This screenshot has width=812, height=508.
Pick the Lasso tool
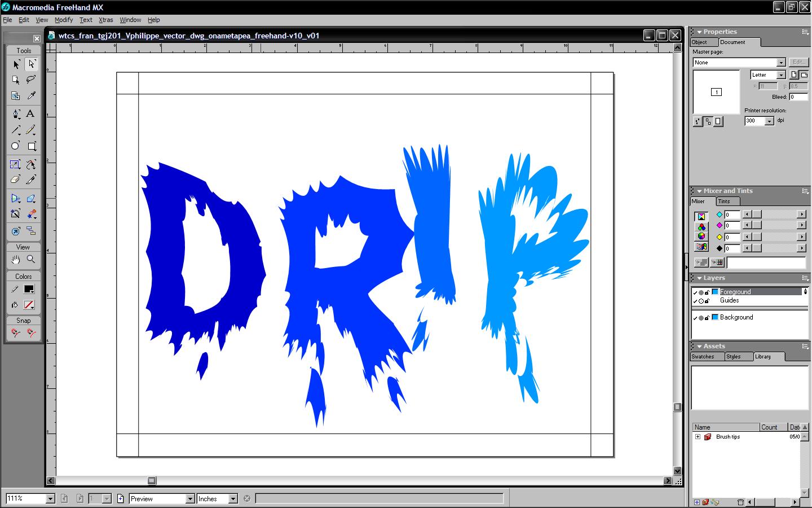(31, 80)
